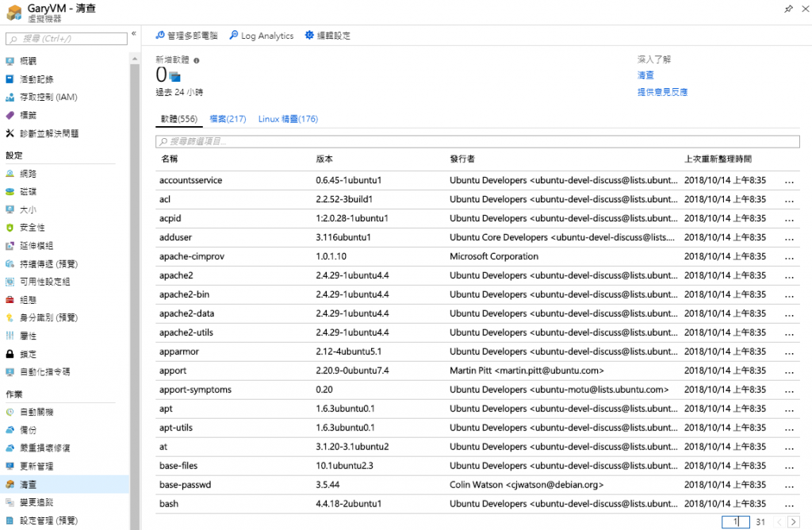Open the 鎖定 padlock icon
This screenshot has height=530, width=812.
click(x=10, y=354)
